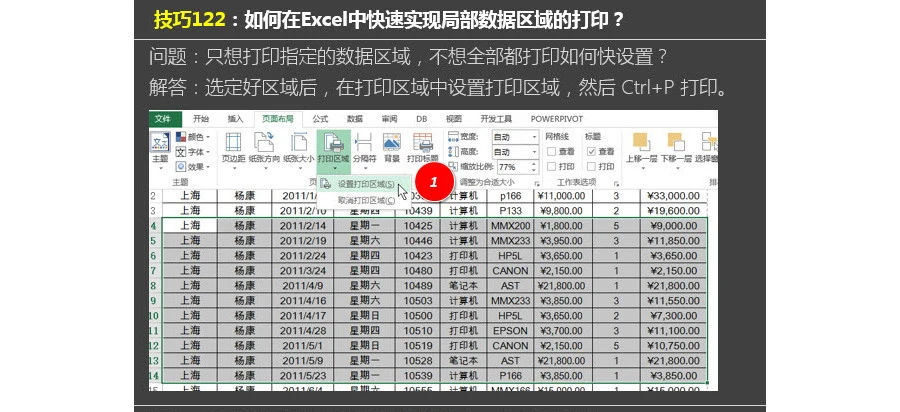
Task: Click the 背景 background button
Action: click(x=391, y=149)
